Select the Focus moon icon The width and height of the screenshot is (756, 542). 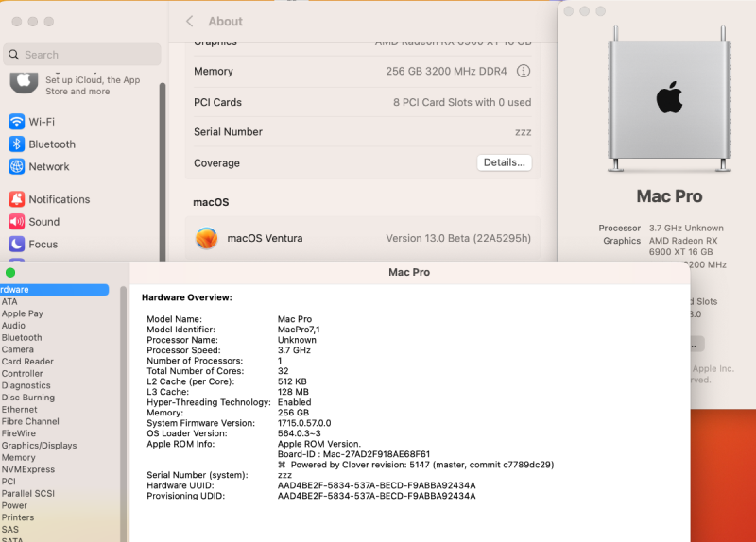tap(16, 244)
